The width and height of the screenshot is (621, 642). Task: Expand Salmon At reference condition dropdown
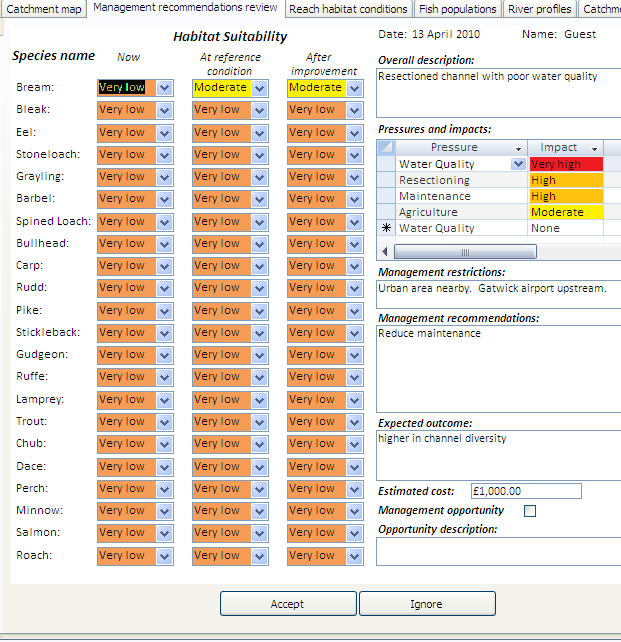260,533
